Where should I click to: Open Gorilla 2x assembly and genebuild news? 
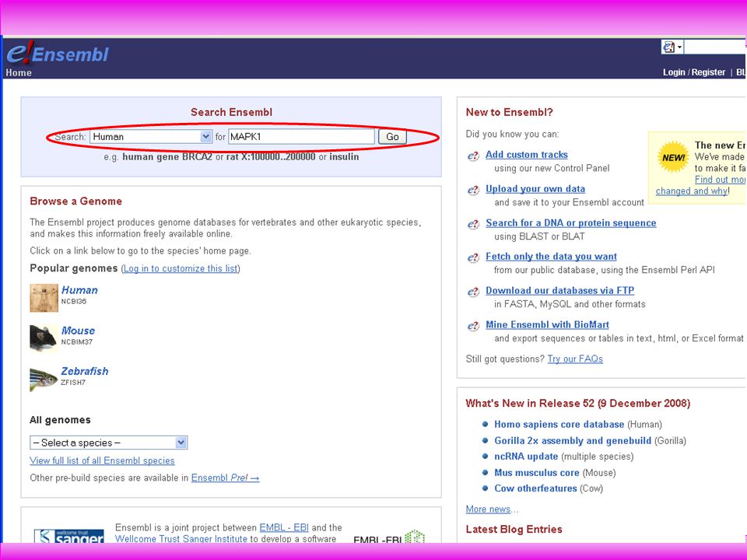[x=573, y=440]
